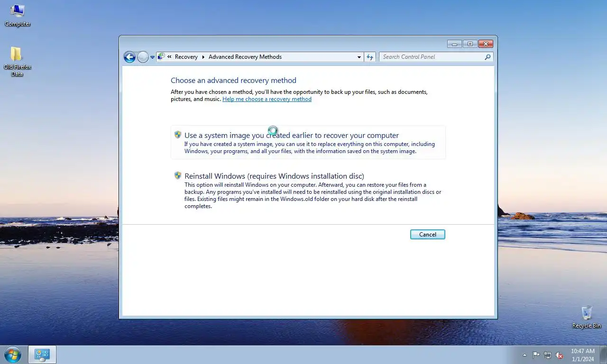Open the clock showing 10:47 AM

[582, 355]
